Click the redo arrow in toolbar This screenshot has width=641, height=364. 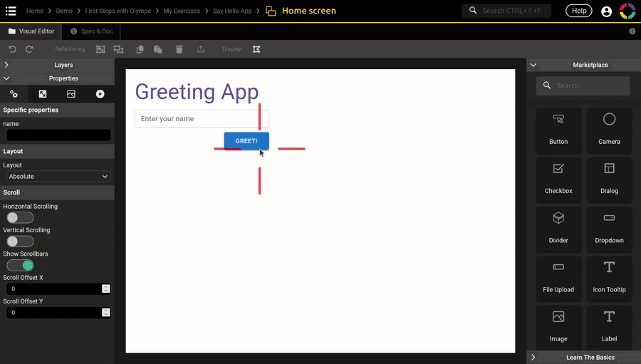[x=29, y=49]
